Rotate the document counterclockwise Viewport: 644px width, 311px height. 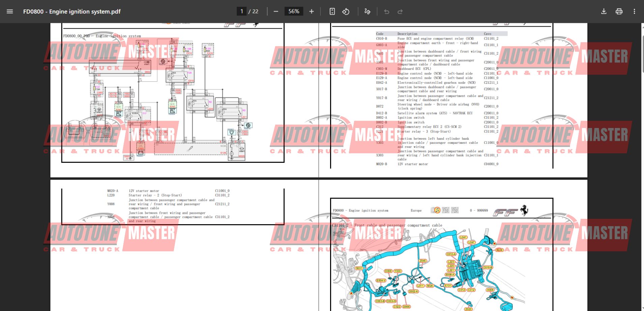(x=346, y=11)
